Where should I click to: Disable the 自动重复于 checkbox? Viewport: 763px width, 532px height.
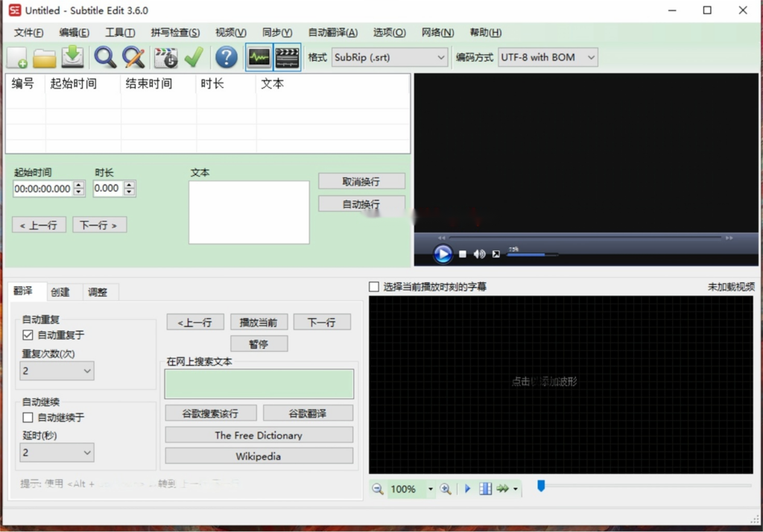click(x=28, y=335)
